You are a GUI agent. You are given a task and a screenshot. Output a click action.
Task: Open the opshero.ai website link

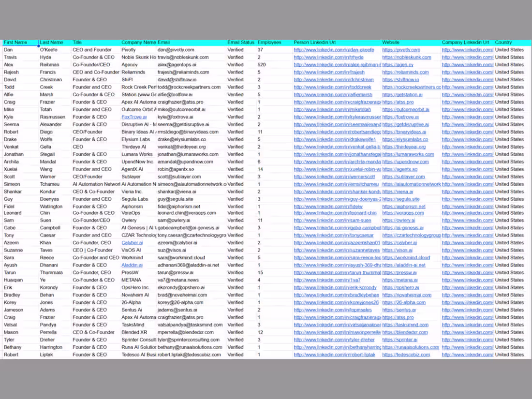pos(400,288)
